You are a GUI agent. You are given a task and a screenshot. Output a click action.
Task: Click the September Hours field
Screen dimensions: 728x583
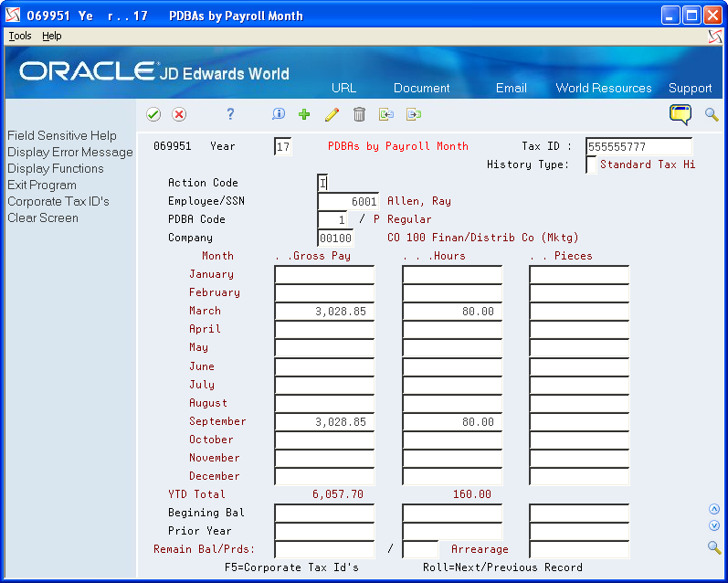[452, 422]
